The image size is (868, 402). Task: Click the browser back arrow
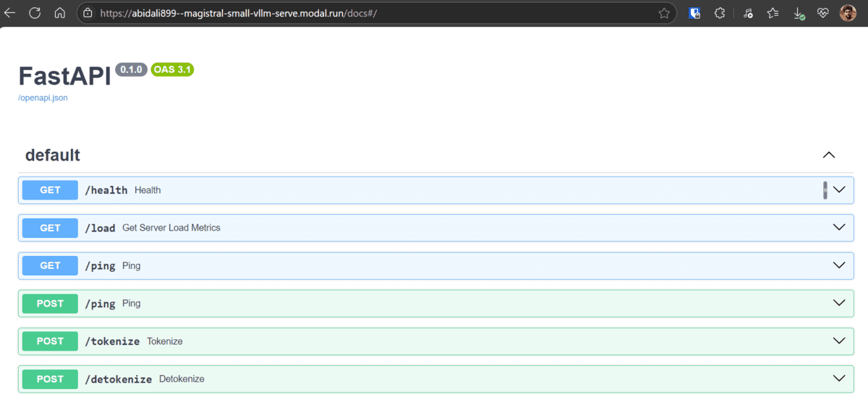pos(10,13)
